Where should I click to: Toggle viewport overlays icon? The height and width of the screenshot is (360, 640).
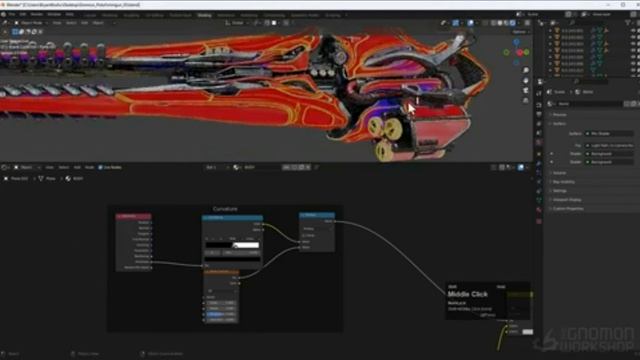[x=471, y=23]
